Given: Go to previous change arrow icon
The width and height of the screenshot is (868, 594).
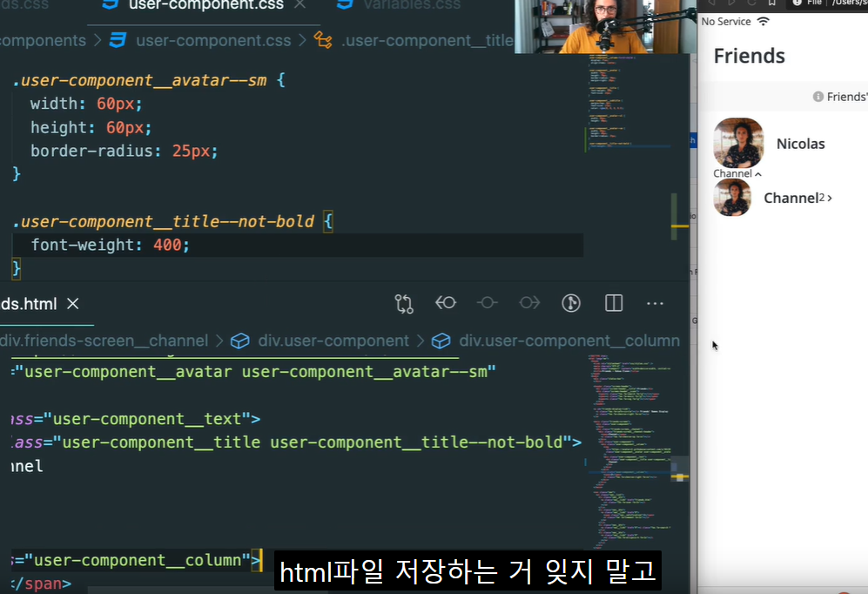Looking at the screenshot, I should pos(446,303).
